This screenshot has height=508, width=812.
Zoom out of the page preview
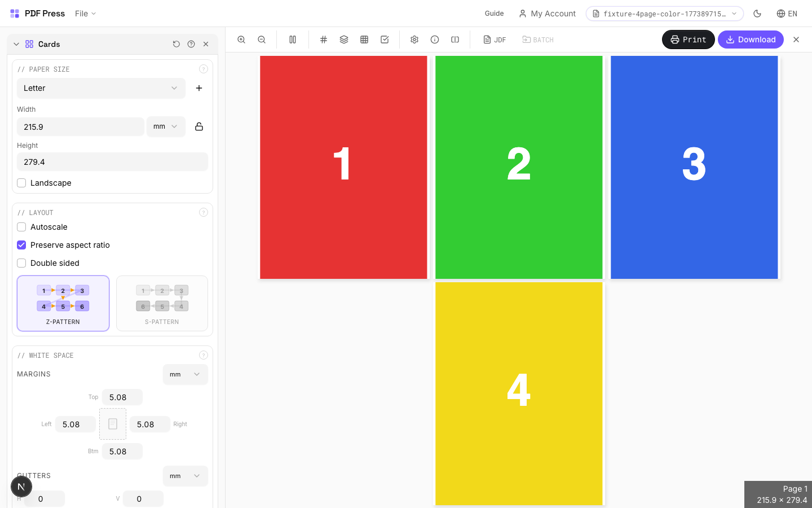click(x=262, y=40)
